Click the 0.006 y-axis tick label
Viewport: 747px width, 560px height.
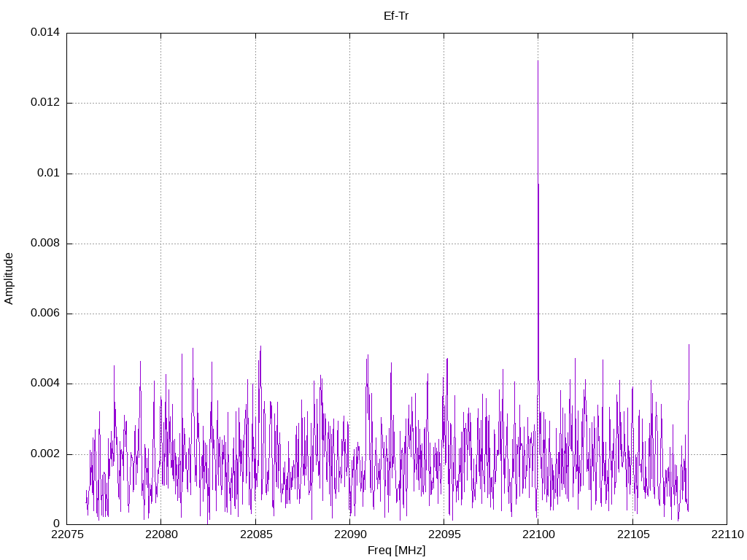[44, 314]
